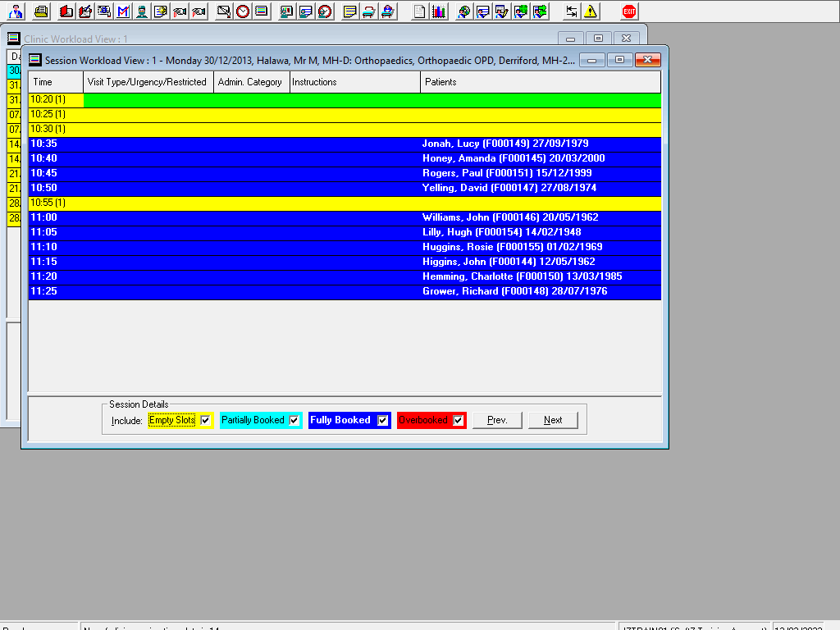This screenshot has width=840, height=630.
Task: Toggle the Empty Slots checkbox
Action: pyautogui.click(x=205, y=421)
